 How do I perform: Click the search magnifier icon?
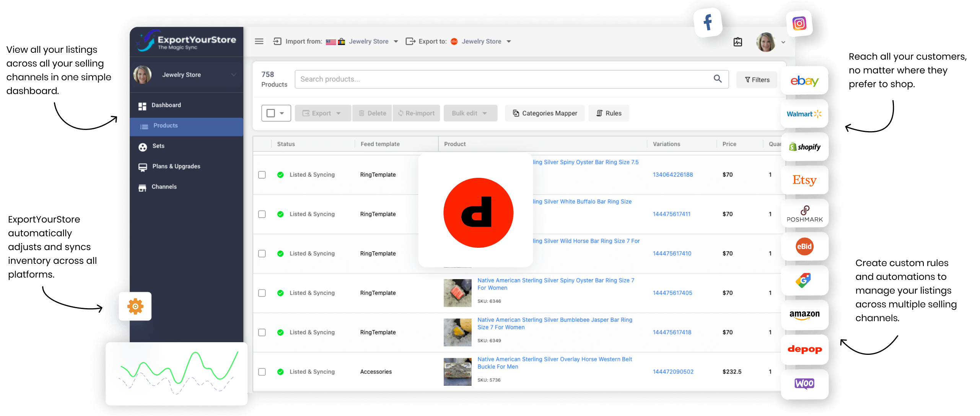coord(718,79)
